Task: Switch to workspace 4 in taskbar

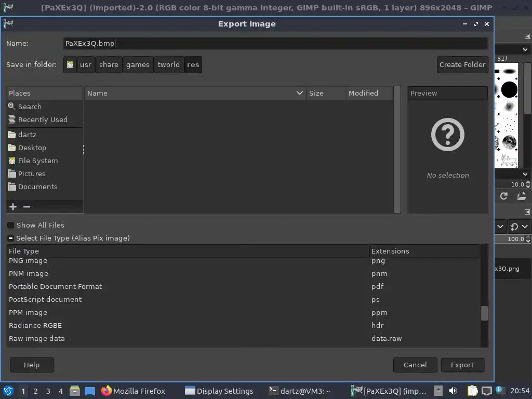Action: pyautogui.click(x=61, y=391)
